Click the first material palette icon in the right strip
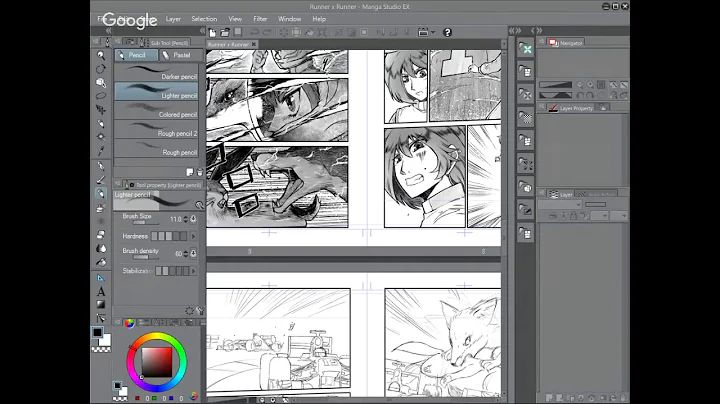This screenshot has height=404, width=720. point(525,49)
